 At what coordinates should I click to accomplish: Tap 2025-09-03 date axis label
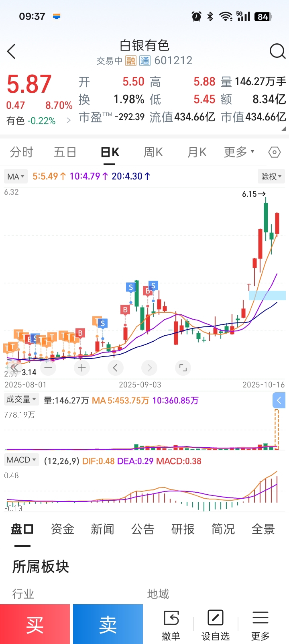[140, 385]
